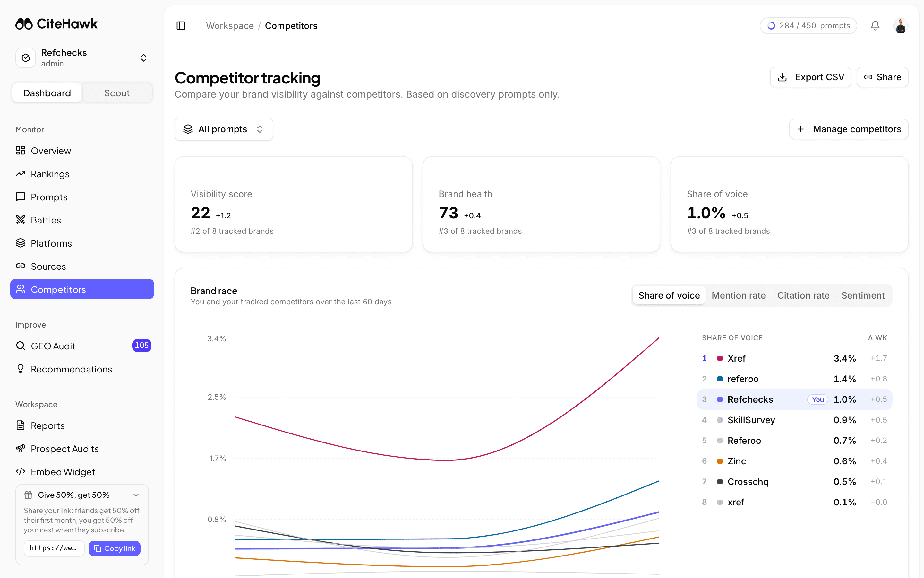Click the Visibility score card
The width and height of the screenshot is (924, 578).
[293, 204]
